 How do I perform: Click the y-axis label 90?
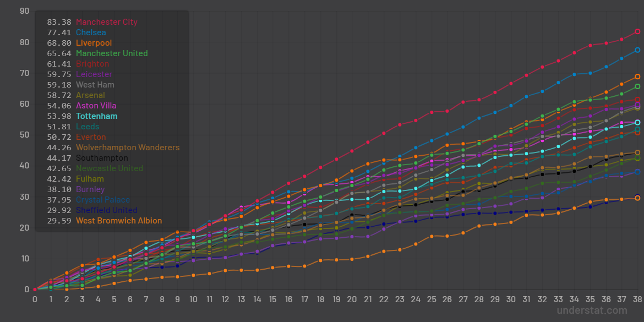point(24,11)
